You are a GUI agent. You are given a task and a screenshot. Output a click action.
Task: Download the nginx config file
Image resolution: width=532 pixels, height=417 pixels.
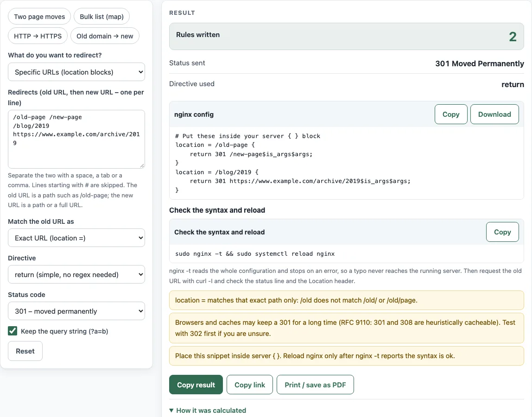(x=494, y=114)
